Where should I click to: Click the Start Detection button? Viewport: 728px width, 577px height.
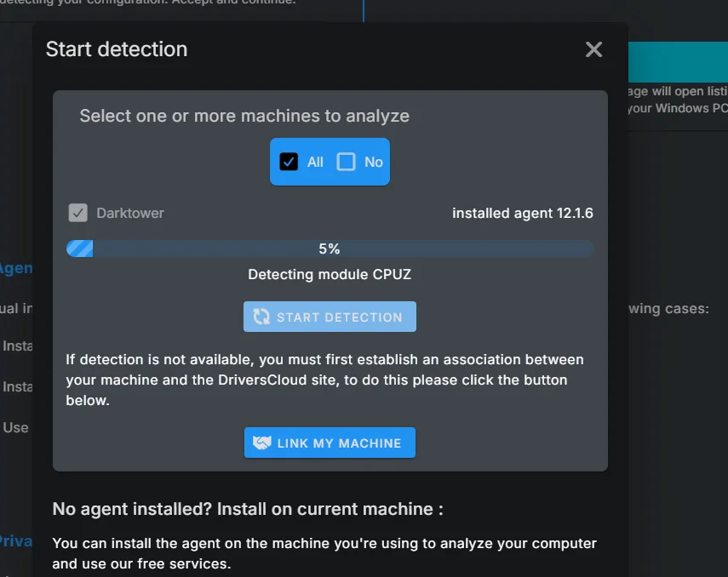(330, 317)
